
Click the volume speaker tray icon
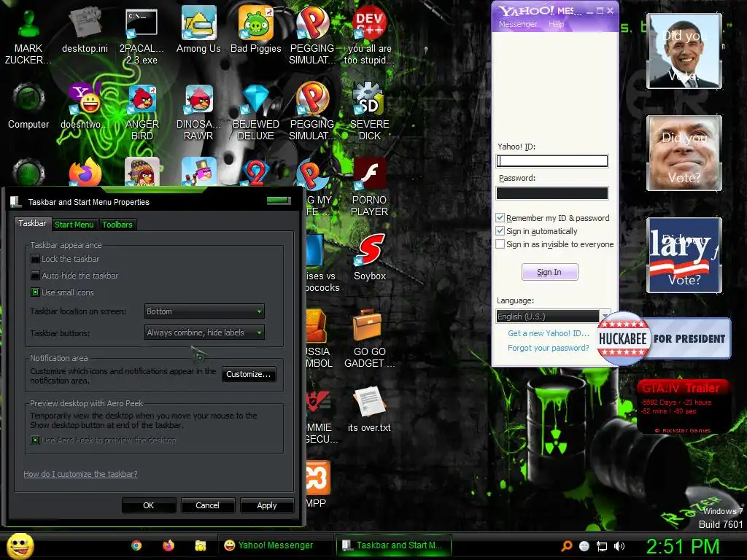coord(620,546)
